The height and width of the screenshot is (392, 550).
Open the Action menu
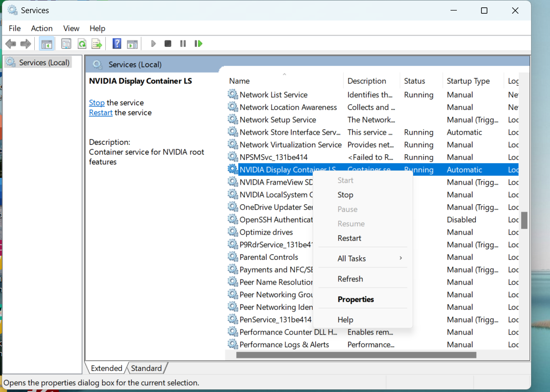click(x=42, y=28)
